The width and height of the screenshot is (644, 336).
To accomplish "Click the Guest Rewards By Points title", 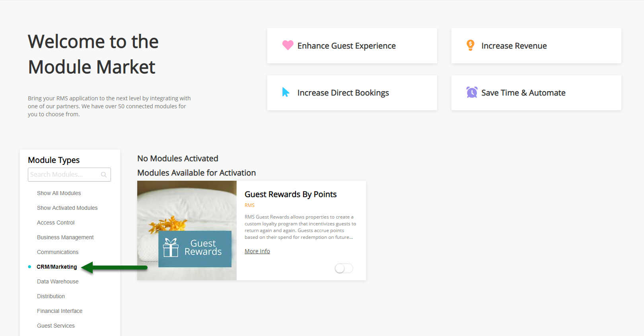I will pos(290,194).
